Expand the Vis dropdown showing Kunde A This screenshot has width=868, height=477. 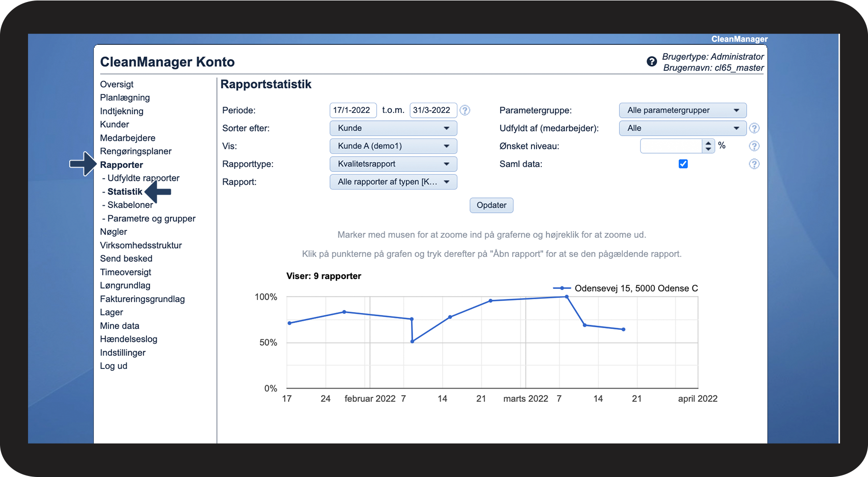pyautogui.click(x=393, y=146)
